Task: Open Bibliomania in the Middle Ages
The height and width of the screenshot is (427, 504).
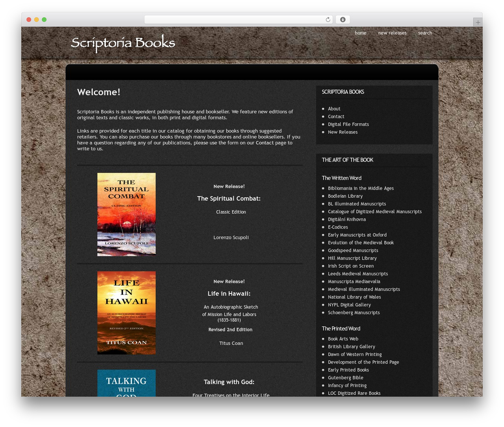Action: 361,188
